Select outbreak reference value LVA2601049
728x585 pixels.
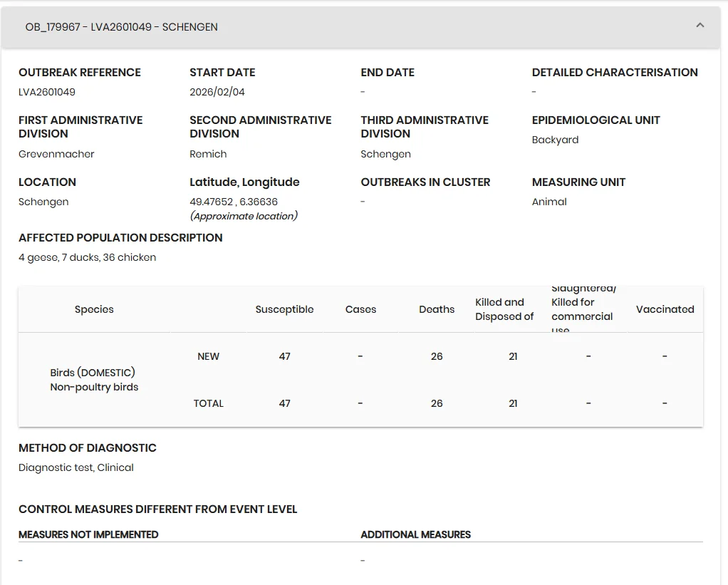[47, 92]
